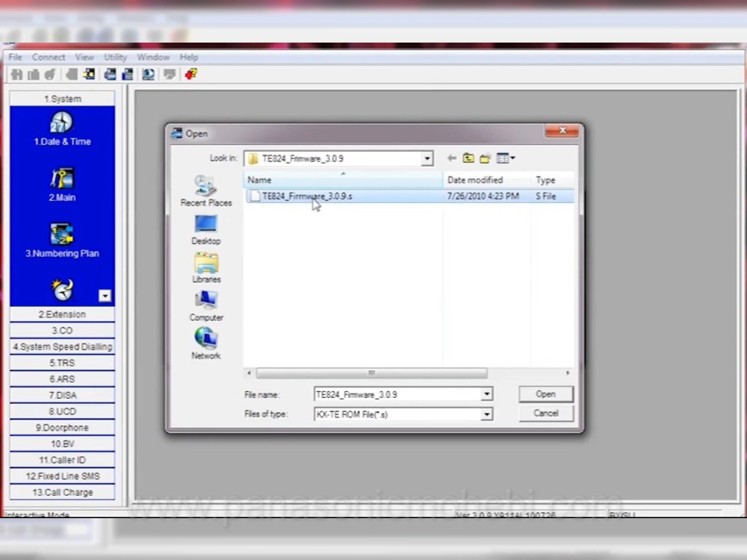The image size is (747, 560).
Task: Click the back arrow in Open dialog
Action: click(x=451, y=158)
